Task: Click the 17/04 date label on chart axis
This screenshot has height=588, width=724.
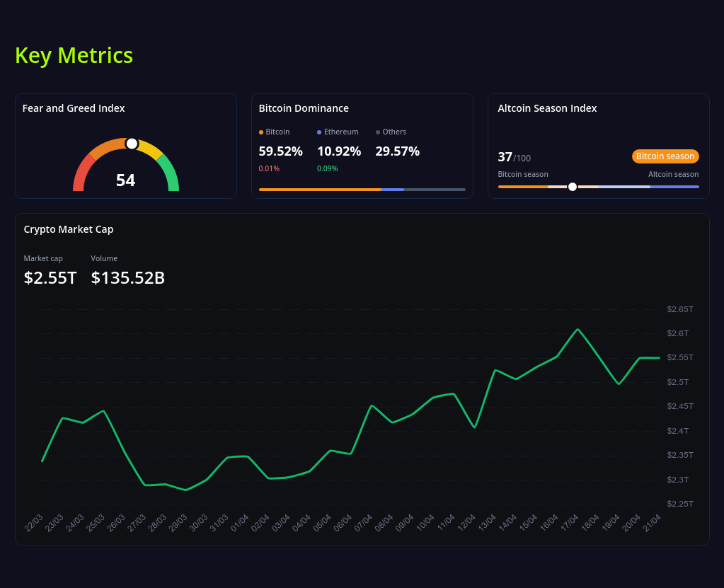Action: click(569, 521)
